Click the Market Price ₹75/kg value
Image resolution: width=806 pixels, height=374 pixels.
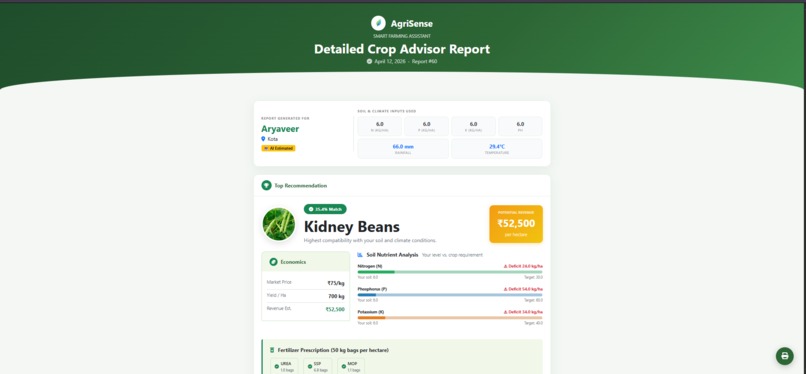pyautogui.click(x=336, y=283)
